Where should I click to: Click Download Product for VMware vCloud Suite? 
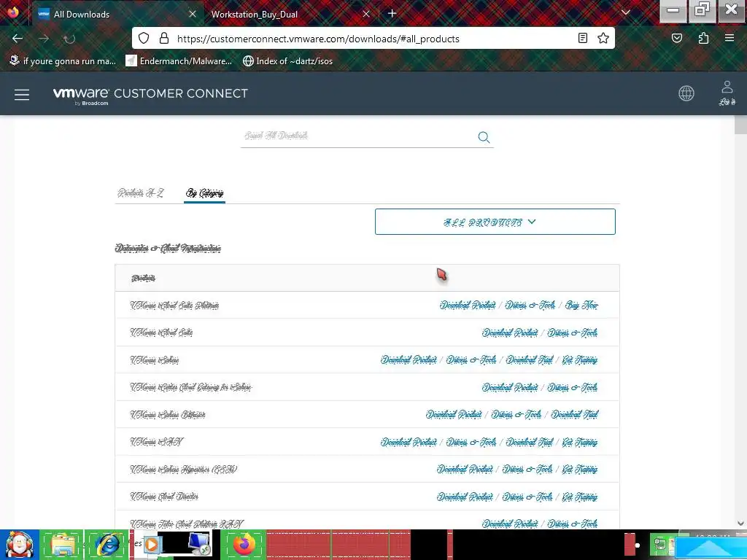[510, 332]
